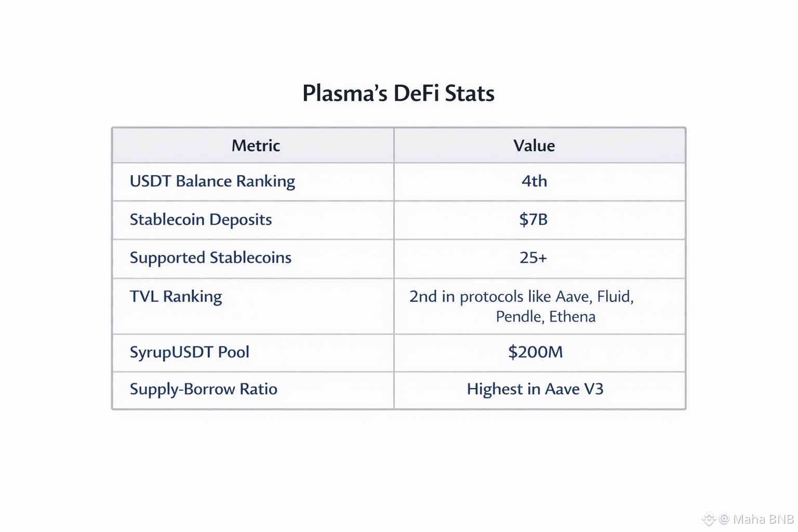Click the 25+ stablecoins value
798x532 pixels.
click(x=534, y=258)
